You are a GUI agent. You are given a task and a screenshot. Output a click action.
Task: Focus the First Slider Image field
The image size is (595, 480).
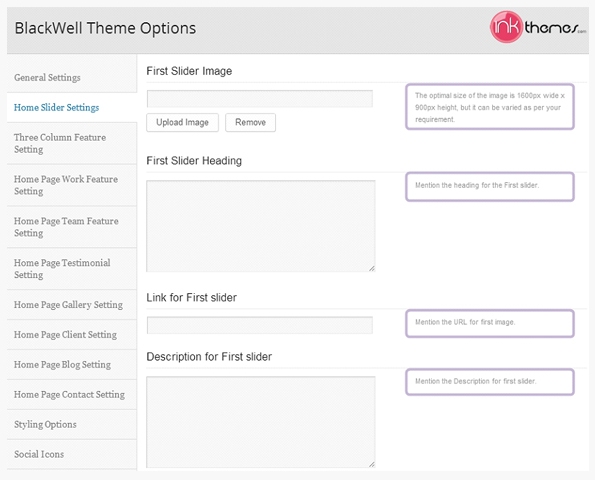click(260, 99)
